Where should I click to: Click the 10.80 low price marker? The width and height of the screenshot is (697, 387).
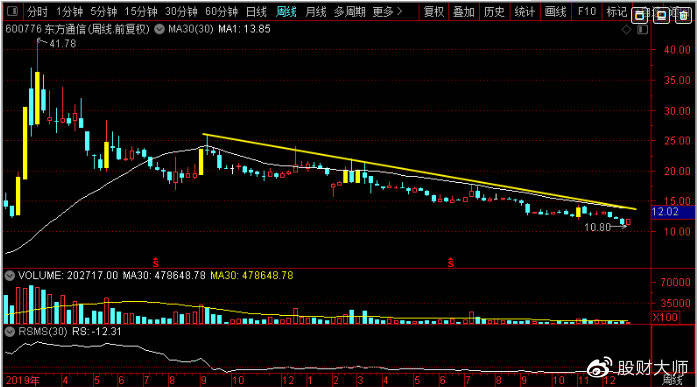click(x=597, y=227)
